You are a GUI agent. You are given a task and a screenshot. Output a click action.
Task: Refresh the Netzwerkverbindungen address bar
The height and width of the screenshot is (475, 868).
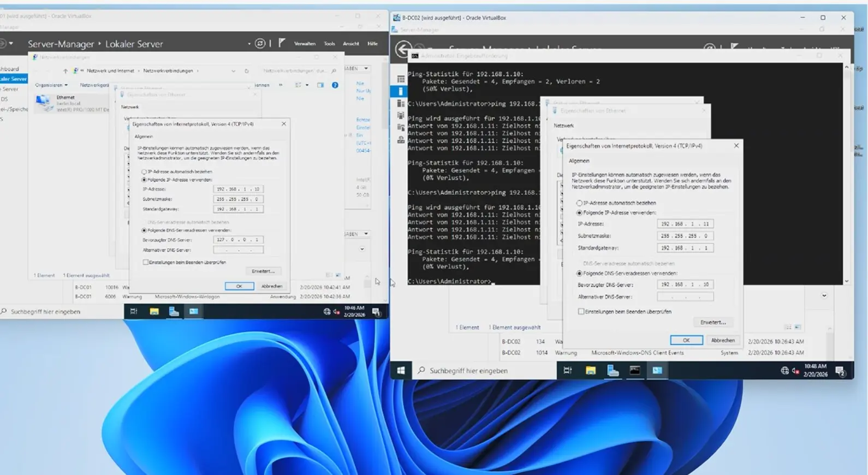(247, 71)
